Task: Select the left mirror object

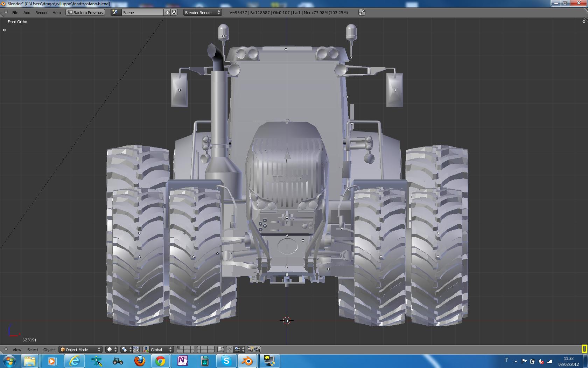Action: tap(179, 90)
